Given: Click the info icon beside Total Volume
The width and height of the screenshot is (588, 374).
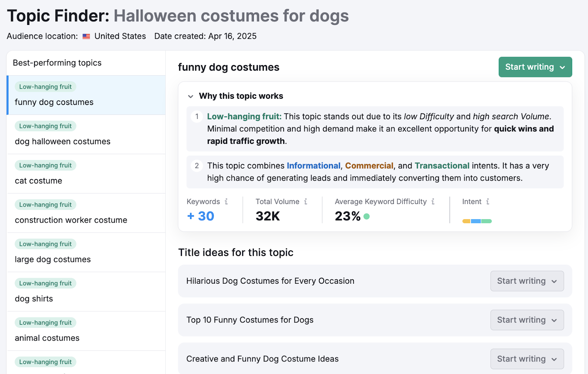Looking at the screenshot, I should 306,201.
